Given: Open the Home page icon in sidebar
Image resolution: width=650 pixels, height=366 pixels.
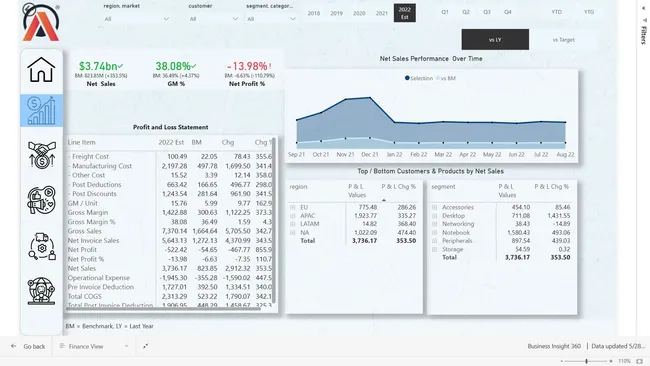Looking at the screenshot, I should click(x=41, y=70).
